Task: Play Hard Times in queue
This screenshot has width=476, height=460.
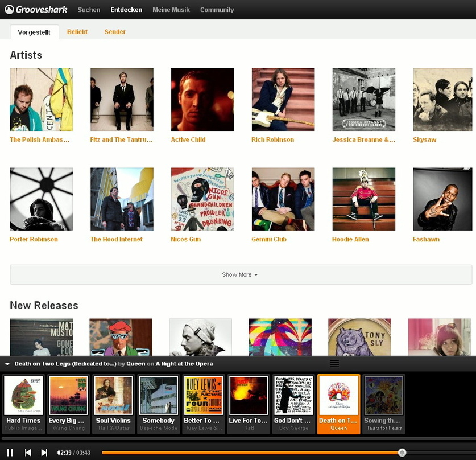Action: (24, 404)
